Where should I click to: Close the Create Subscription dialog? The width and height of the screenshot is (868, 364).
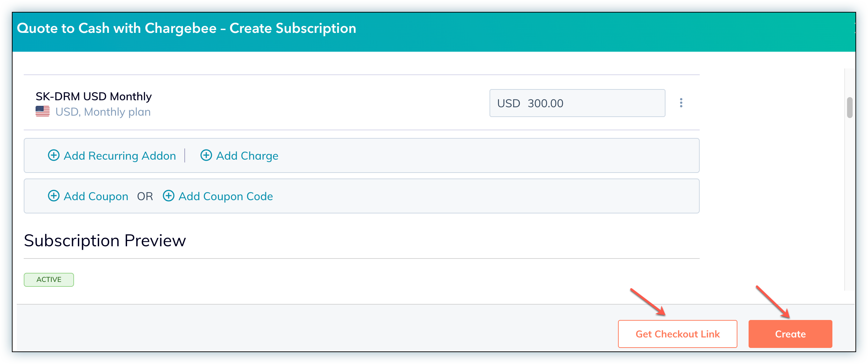[x=854, y=28]
